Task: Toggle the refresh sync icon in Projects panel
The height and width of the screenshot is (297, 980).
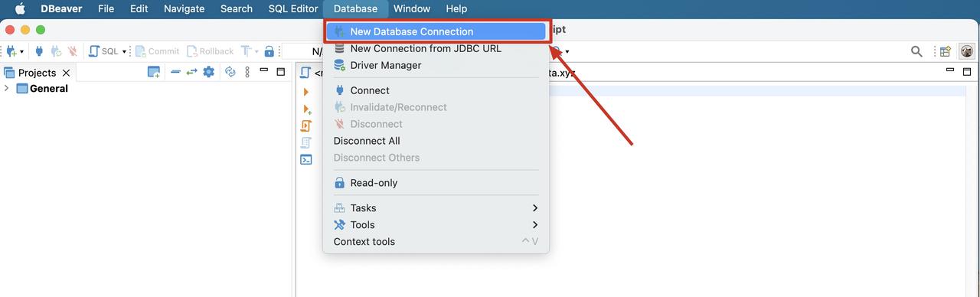Action: 230,72
